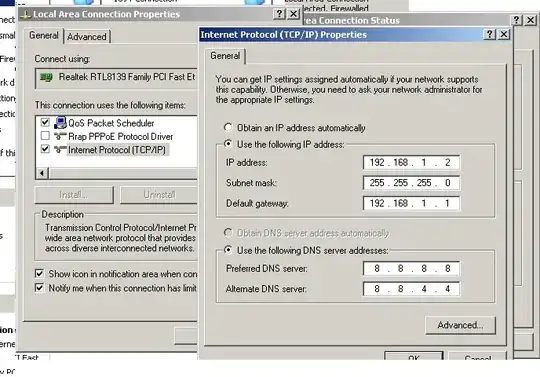540x377 pixels.
Task: Open the Advanced tab in Connection Properties
Action: tap(87, 37)
